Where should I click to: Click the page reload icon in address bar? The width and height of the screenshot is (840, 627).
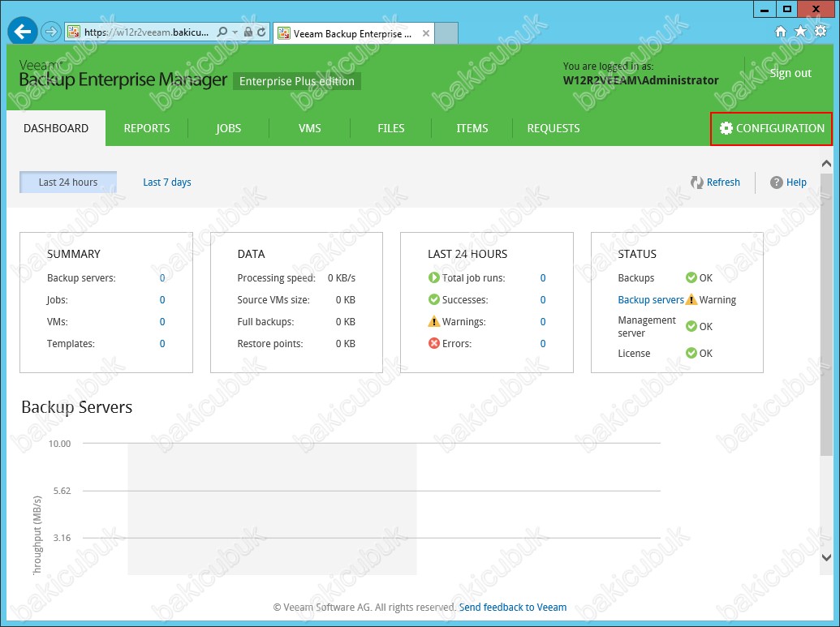(x=261, y=32)
